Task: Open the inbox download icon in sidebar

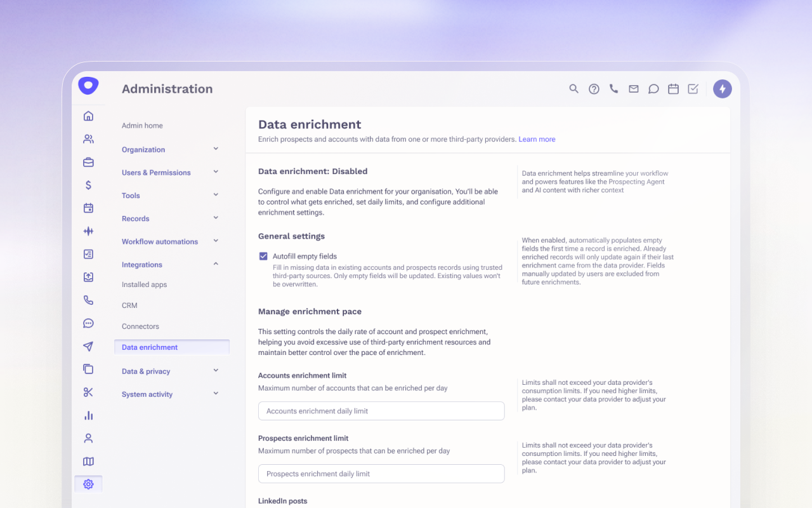Action: (x=88, y=277)
